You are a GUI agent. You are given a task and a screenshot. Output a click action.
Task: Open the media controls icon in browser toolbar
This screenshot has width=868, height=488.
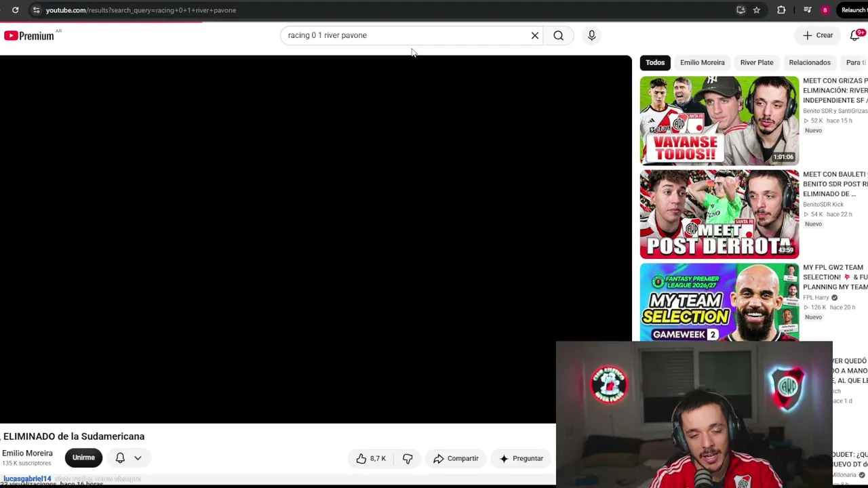pos(807,10)
